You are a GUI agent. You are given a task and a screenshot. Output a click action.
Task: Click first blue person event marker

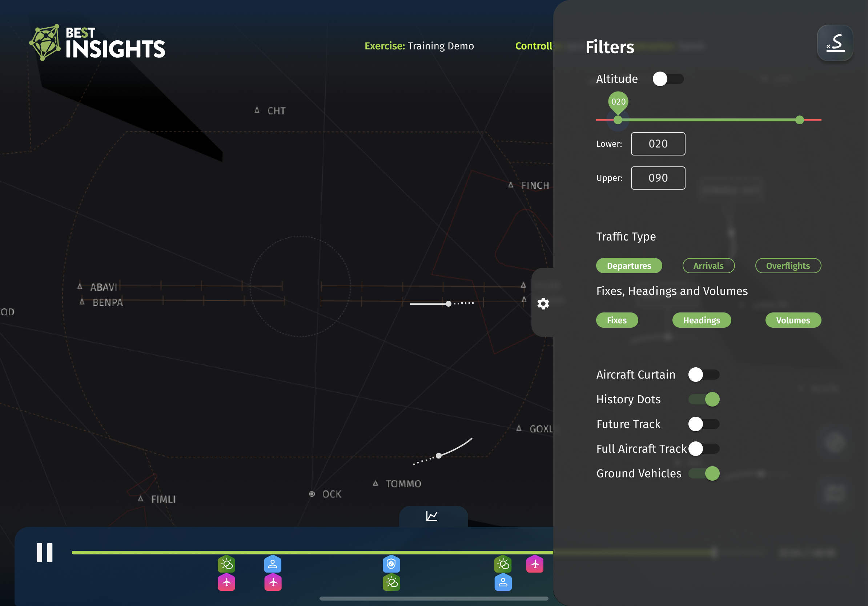point(273,564)
